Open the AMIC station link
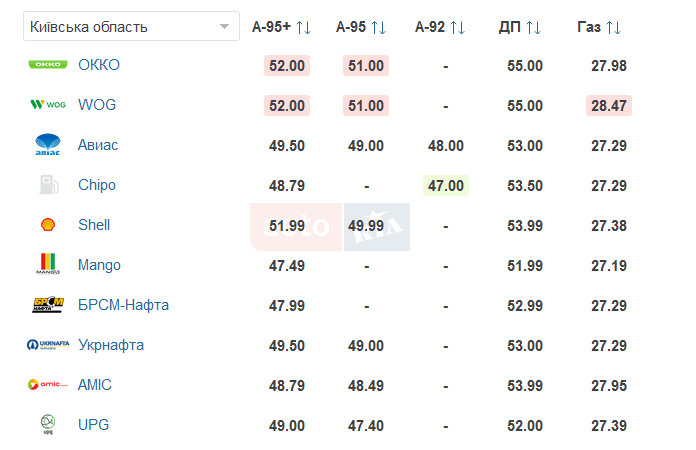The image size is (696, 450). tap(95, 385)
